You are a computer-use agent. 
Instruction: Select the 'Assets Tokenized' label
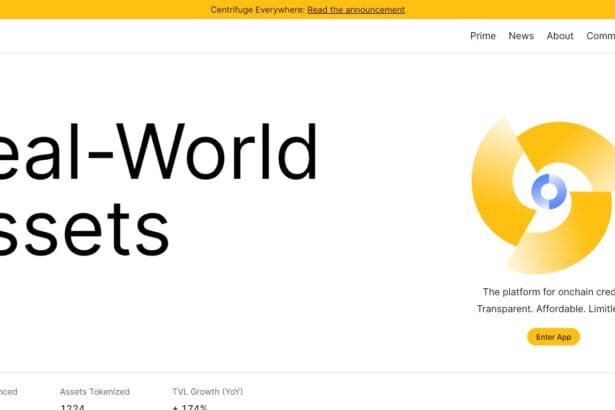95,392
